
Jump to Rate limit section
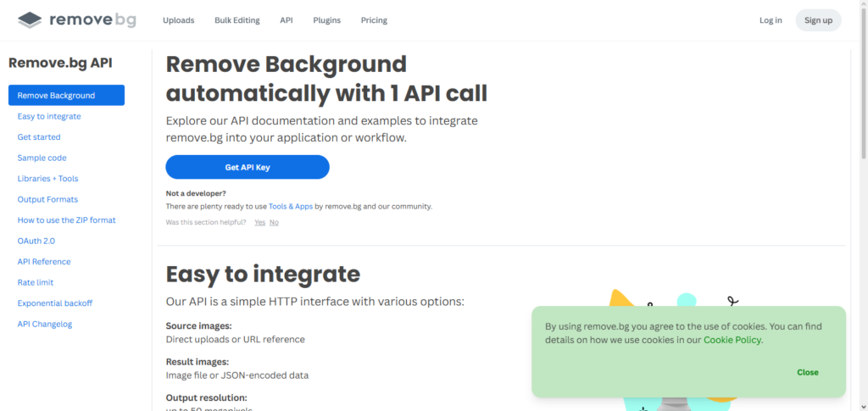coord(36,283)
